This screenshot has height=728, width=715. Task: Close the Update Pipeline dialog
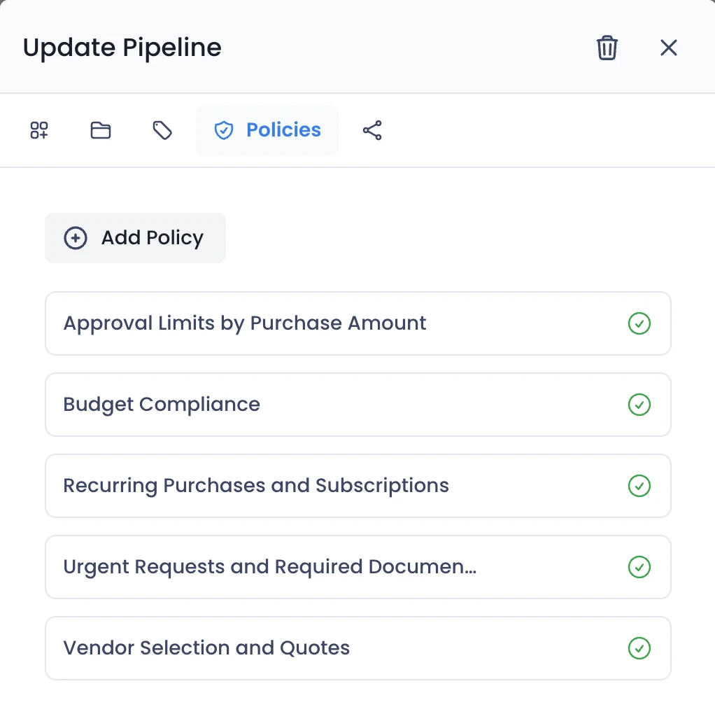(x=669, y=48)
